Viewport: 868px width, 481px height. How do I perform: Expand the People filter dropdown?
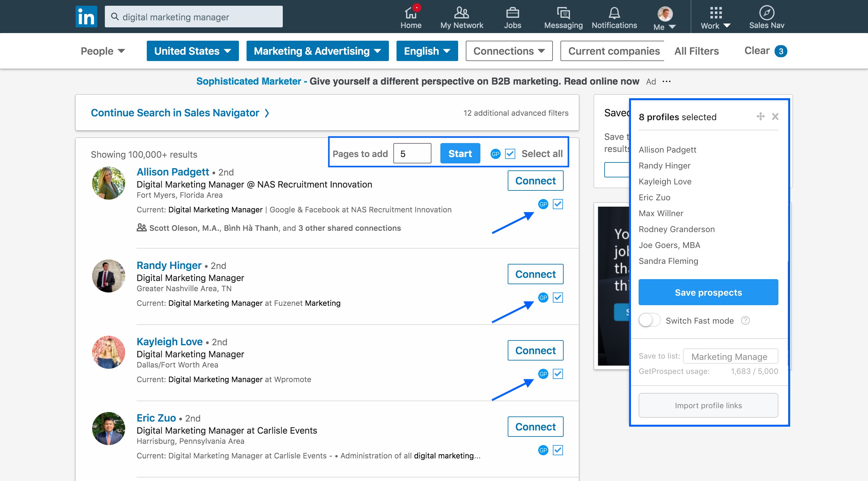(103, 51)
